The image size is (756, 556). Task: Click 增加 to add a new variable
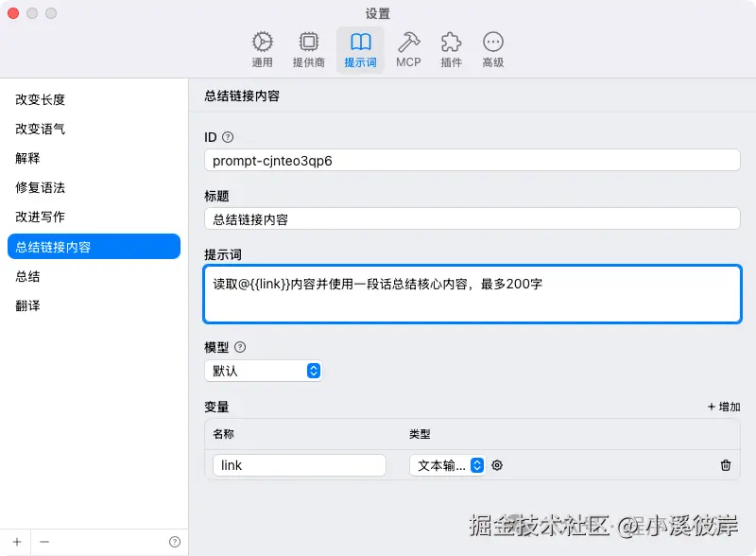click(720, 406)
